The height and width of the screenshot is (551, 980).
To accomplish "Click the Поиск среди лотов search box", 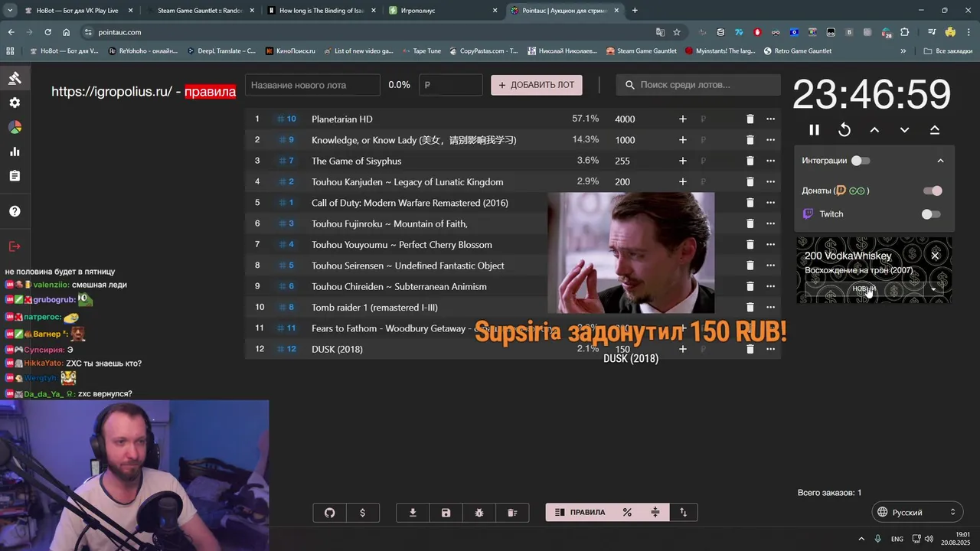I will (x=698, y=85).
